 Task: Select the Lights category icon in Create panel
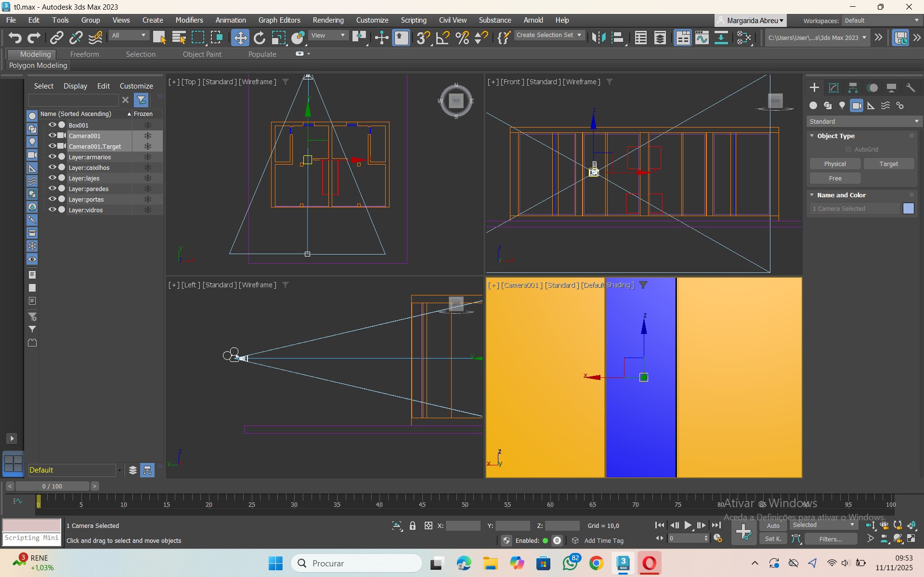point(842,105)
